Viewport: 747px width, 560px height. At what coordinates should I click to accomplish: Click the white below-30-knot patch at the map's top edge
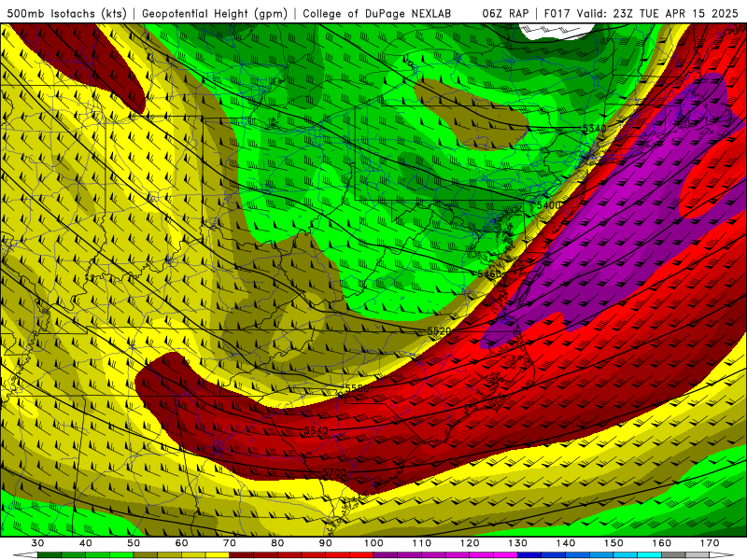coord(558,30)
